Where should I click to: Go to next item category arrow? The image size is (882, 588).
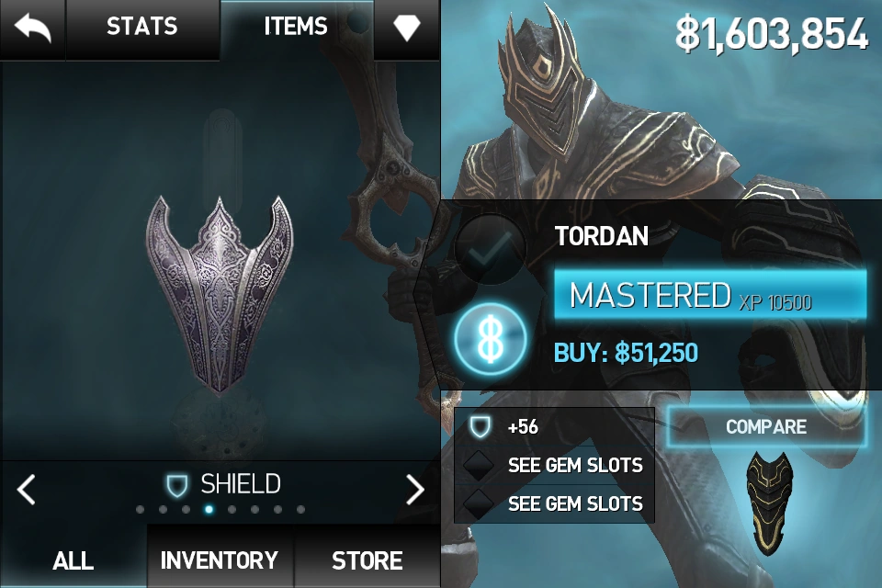point(415,489)
